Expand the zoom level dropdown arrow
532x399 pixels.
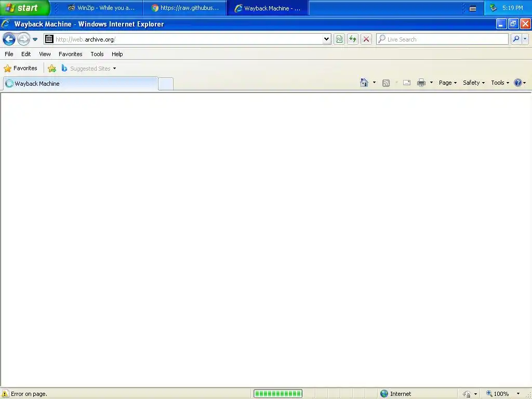click(518, 394)
